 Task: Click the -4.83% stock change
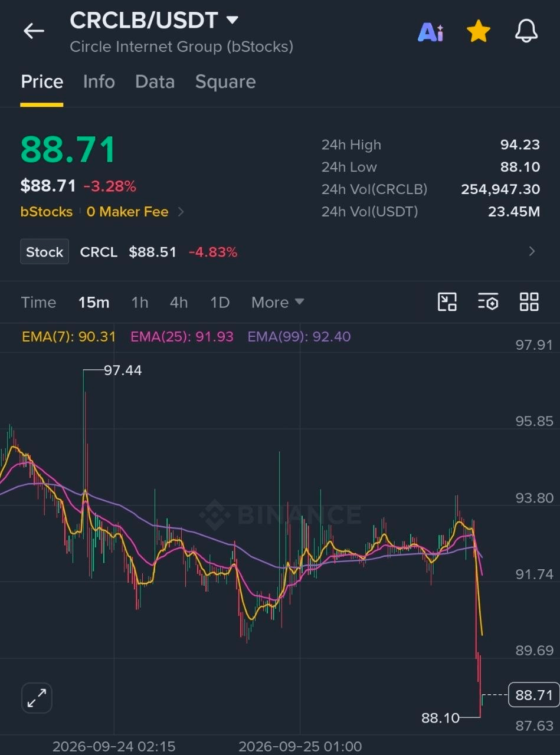[213, 252]
